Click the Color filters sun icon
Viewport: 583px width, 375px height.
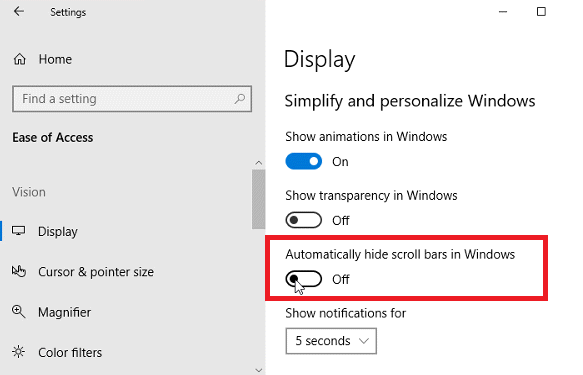(x=19, y=352)
